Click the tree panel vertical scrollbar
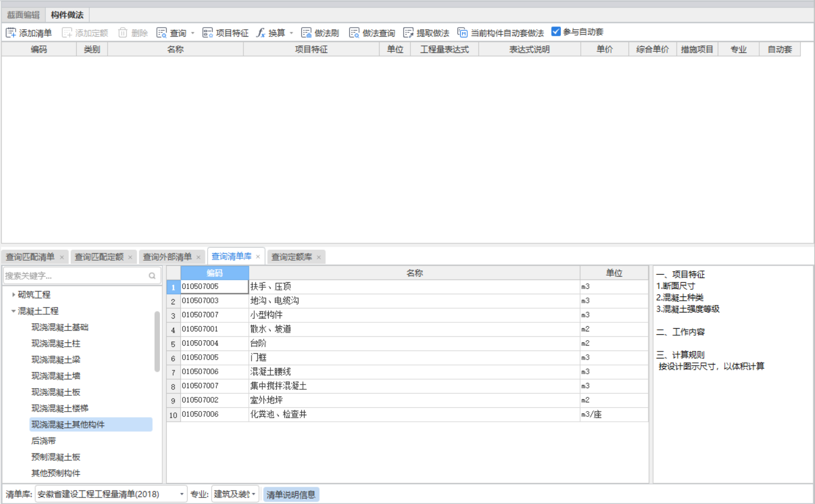This screenshot has height=504, width=815. tap(157, 341)
